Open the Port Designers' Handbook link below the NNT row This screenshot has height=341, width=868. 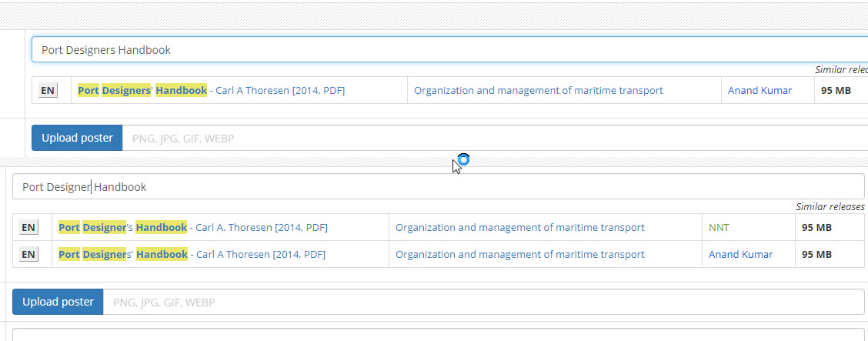(192, 255)
